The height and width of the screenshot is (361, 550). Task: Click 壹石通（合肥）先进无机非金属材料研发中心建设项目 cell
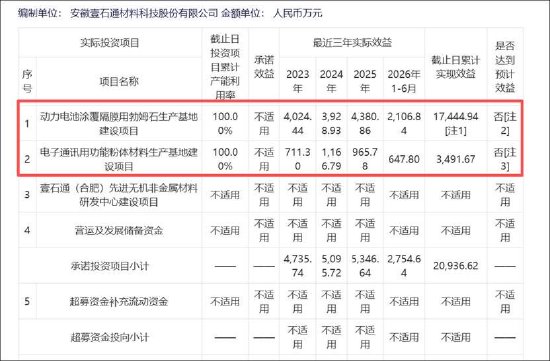pos(119,195)
